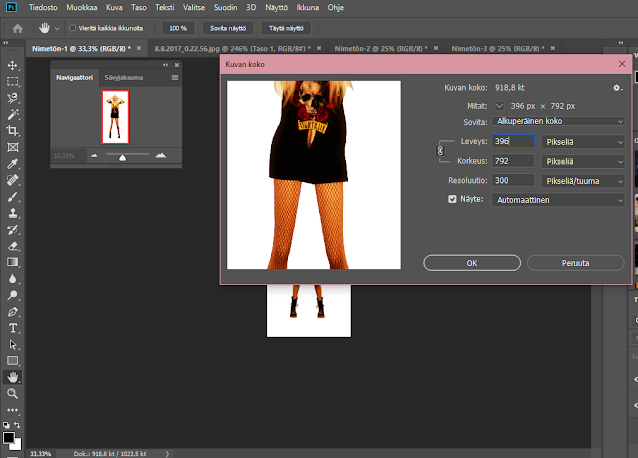Enable Vieritä kaikkia ikkunoita checkbox
638x458 pixels.
[72, 28]
